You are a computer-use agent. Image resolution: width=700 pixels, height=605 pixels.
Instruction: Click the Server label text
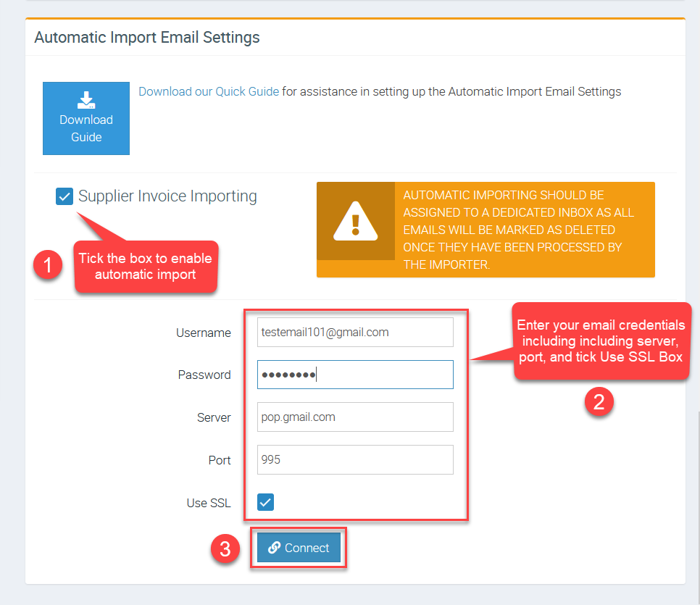(214, 417)
